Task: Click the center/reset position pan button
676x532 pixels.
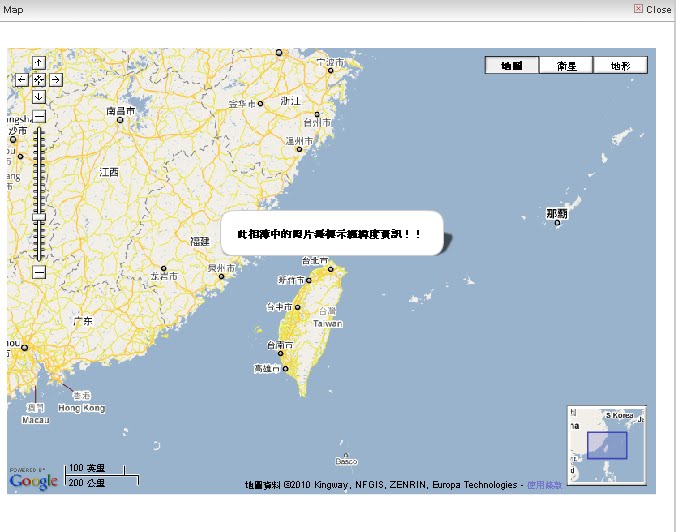Action: point(39,80)
